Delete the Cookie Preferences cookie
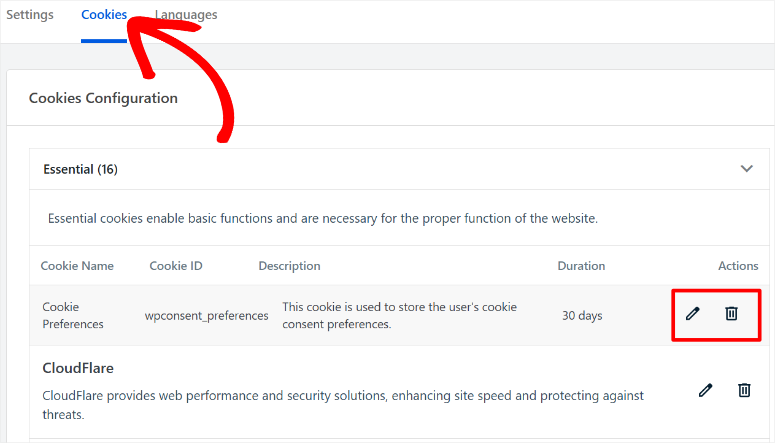Screen dimensions: 775x443 (732, 313)
